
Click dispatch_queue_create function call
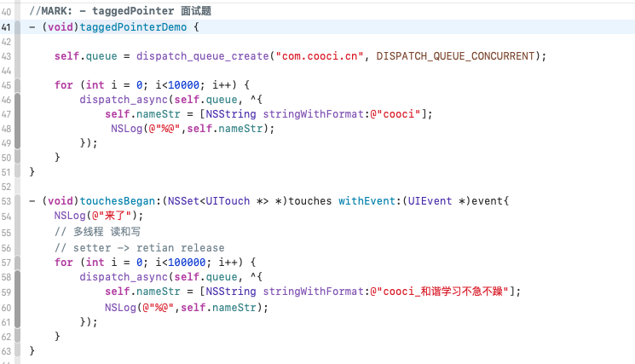[203, 56]
